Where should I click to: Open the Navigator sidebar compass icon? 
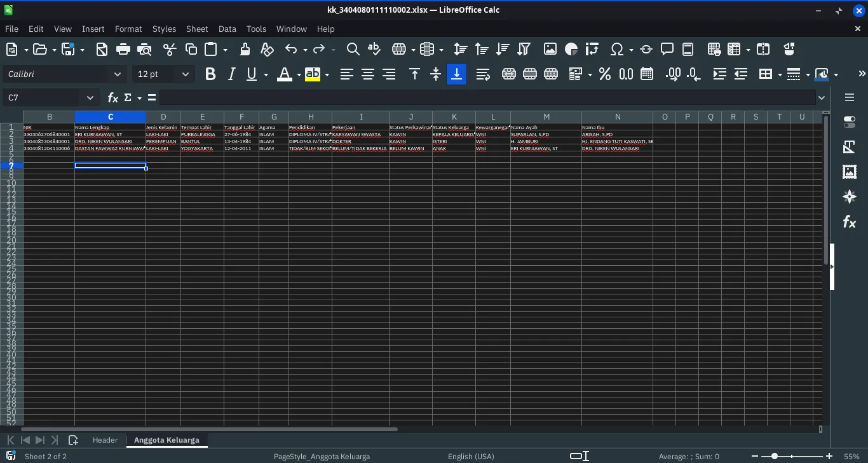(849, 197)
